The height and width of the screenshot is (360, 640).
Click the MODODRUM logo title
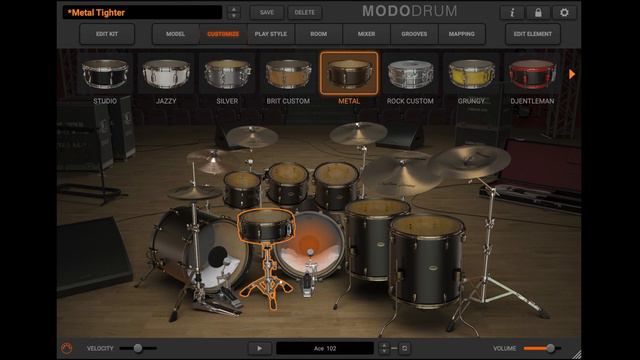tap(409, 11)
